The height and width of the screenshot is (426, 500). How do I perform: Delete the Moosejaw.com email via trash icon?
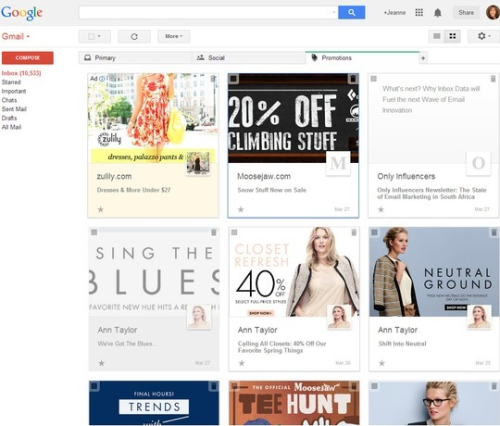pyautogui.click(x=353, y=79)
